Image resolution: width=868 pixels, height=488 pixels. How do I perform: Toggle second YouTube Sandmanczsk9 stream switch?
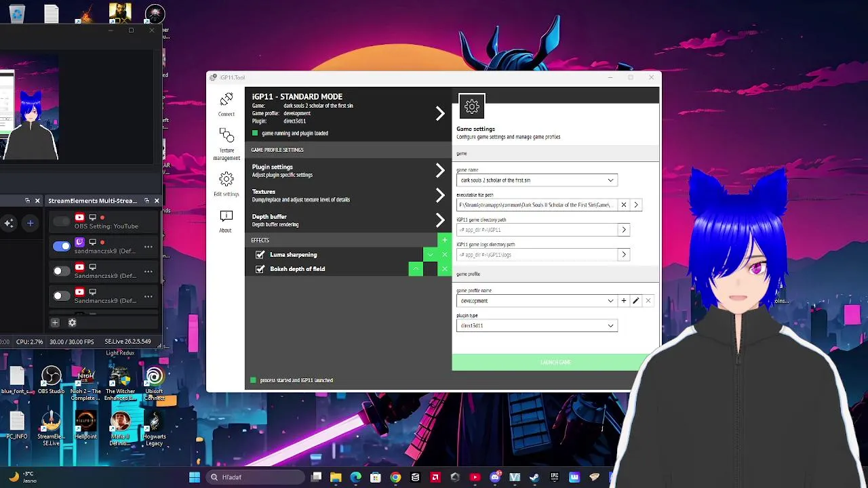pos(62,296)
